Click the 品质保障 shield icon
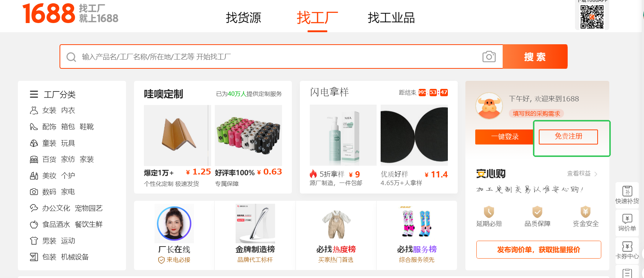Viewport: 644px width, 278px height. 537,212
